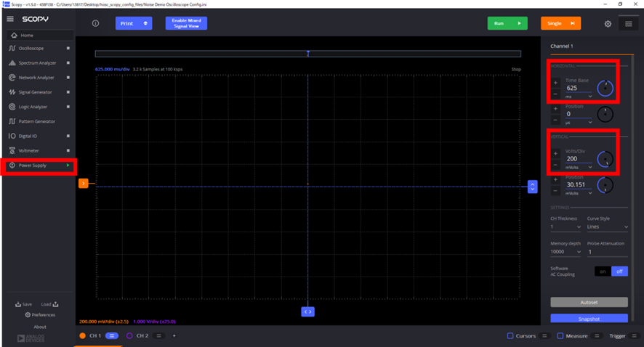Open the CH Thickness dropdown

point(565,226)
